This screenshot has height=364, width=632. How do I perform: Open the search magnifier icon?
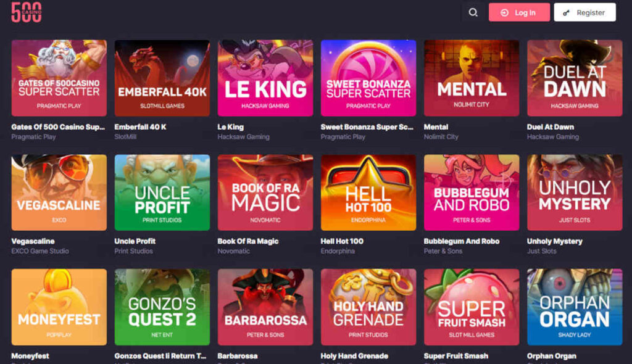(473, 12)
